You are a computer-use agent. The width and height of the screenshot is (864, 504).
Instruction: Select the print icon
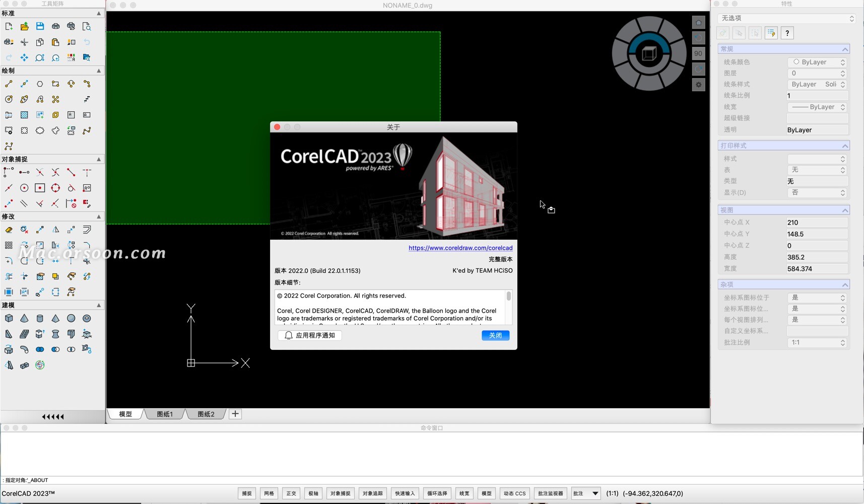55,27
